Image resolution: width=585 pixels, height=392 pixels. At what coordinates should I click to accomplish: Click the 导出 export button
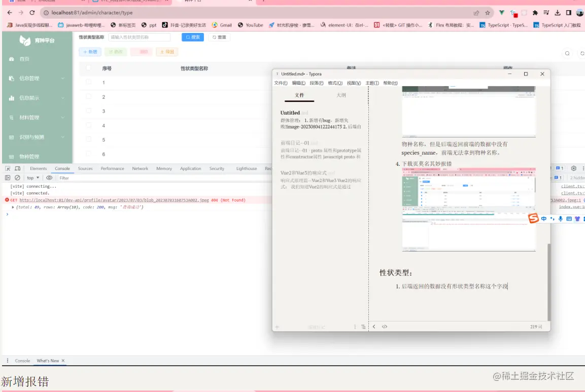coord(167,52)
